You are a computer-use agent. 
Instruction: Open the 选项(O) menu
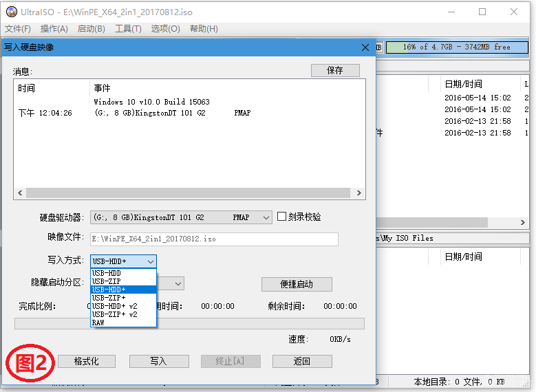click(x=165, y=29)
